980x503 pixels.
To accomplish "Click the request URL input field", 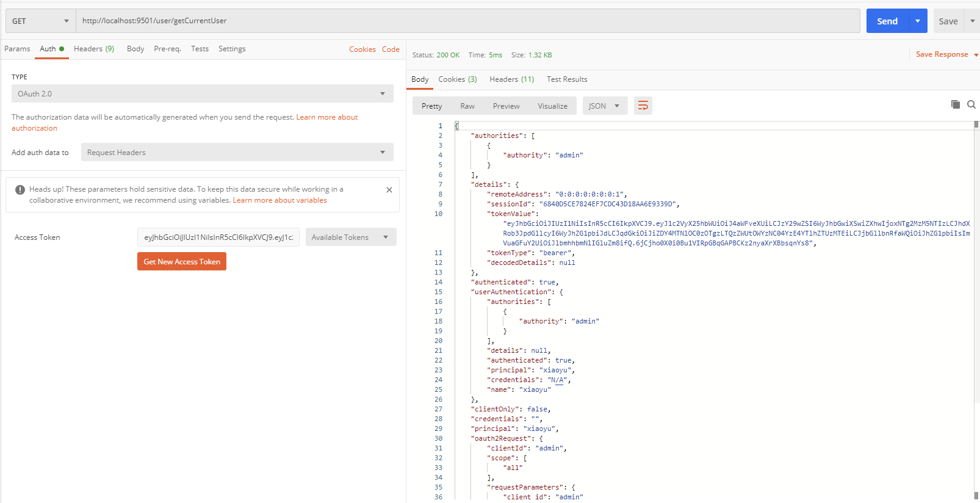I will coord(468,21).
